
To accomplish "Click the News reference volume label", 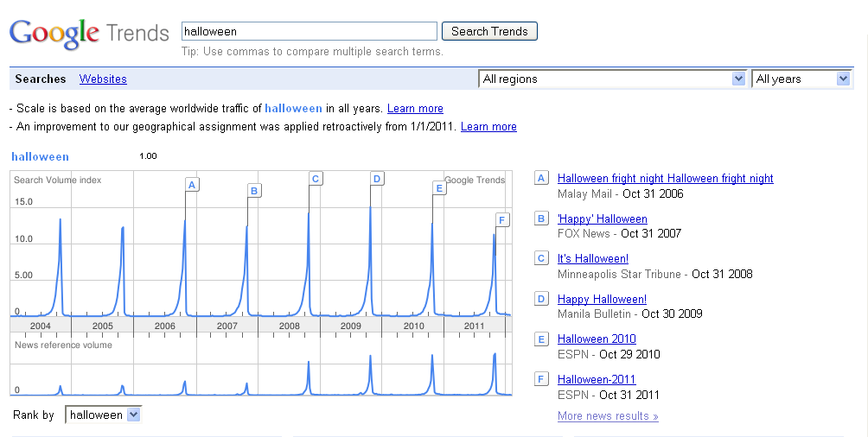I will 63,345.
